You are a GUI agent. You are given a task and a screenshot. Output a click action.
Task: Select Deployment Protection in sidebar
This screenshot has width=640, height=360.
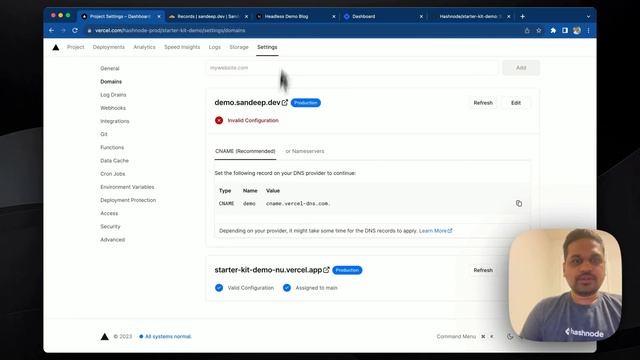point(128,200)
